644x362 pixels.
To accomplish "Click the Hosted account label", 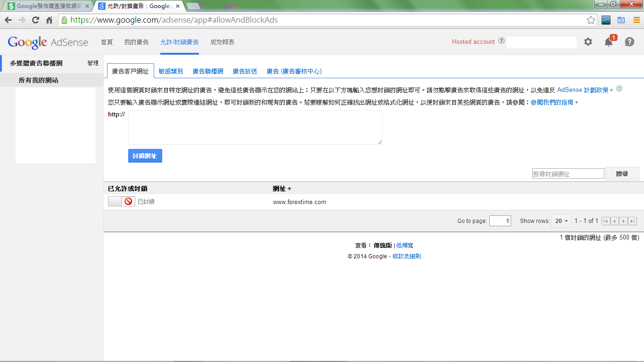I will click(473, 41).
